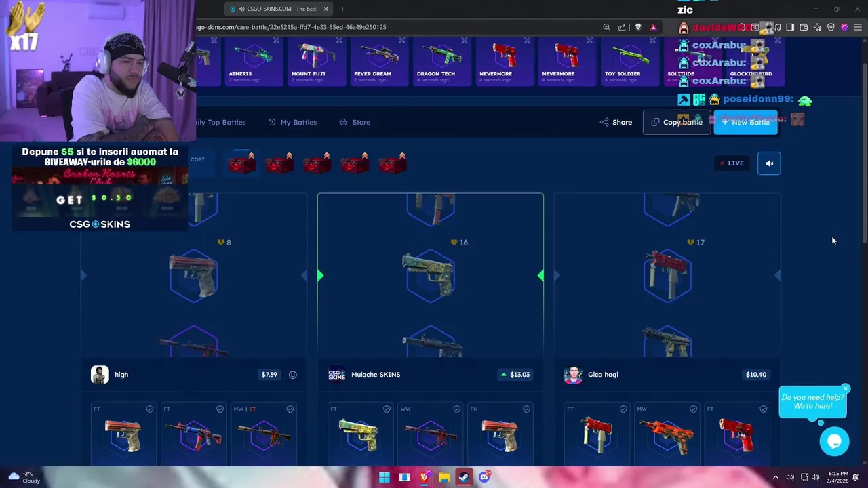868x488 pixels.
Task: Click the share page icon in address bar
Action: tap(622, 27)
